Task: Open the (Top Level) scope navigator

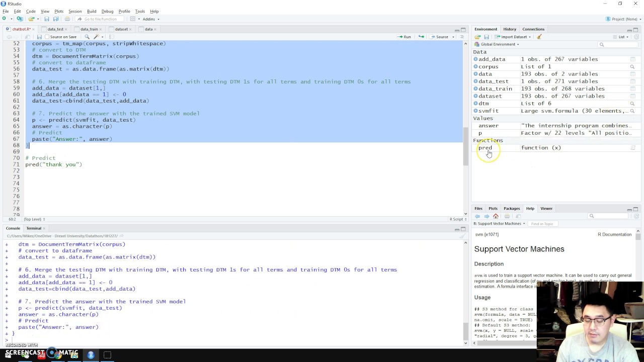Action: click(34, 219)
